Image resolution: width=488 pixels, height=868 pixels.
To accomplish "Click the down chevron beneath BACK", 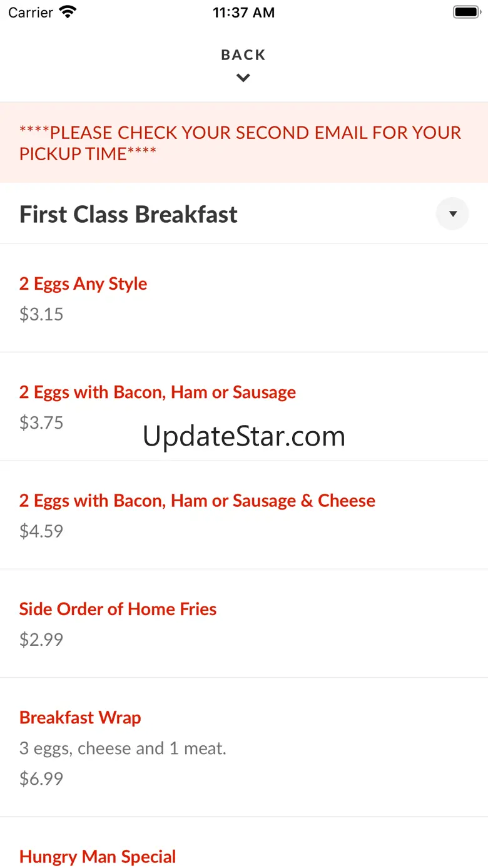I will click(x=243, y=78).
